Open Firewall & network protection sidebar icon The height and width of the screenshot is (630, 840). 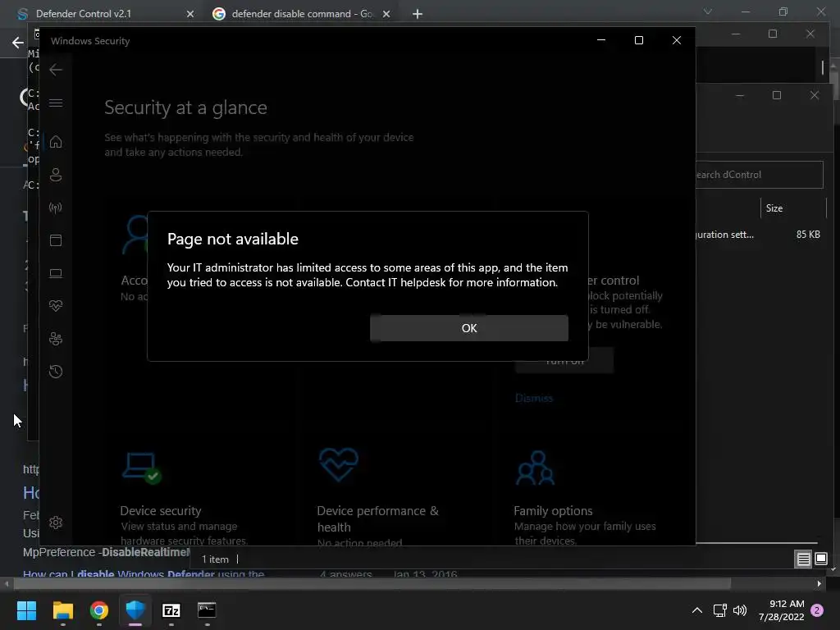tap(56, 208)
